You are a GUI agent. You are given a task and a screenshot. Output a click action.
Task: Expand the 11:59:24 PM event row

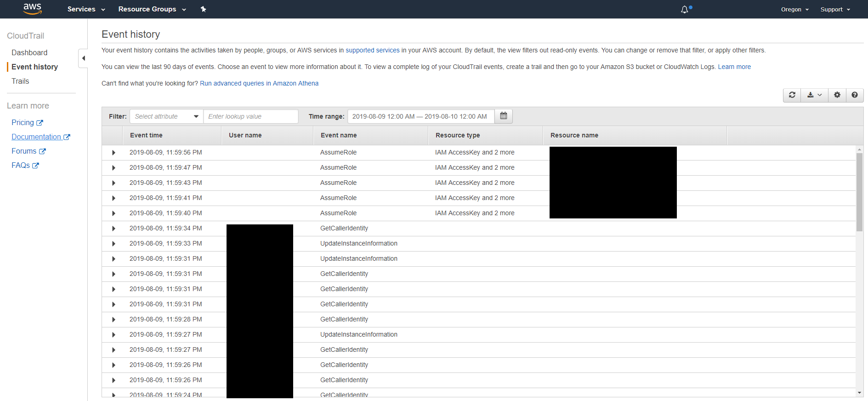tap(113, 395)
